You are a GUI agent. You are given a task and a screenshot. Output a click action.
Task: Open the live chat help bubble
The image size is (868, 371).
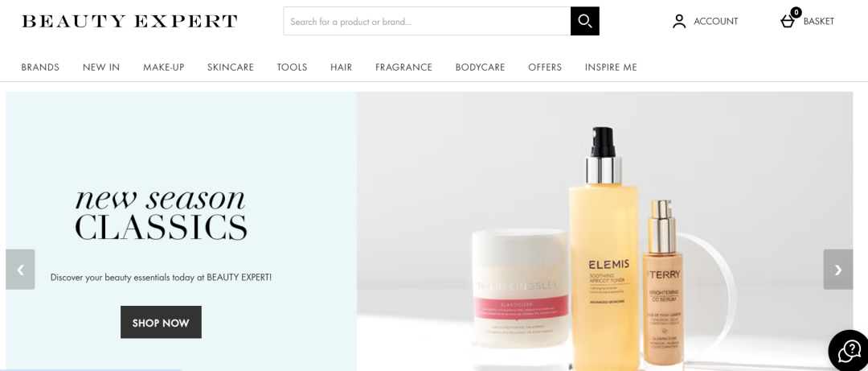[849, 351]
